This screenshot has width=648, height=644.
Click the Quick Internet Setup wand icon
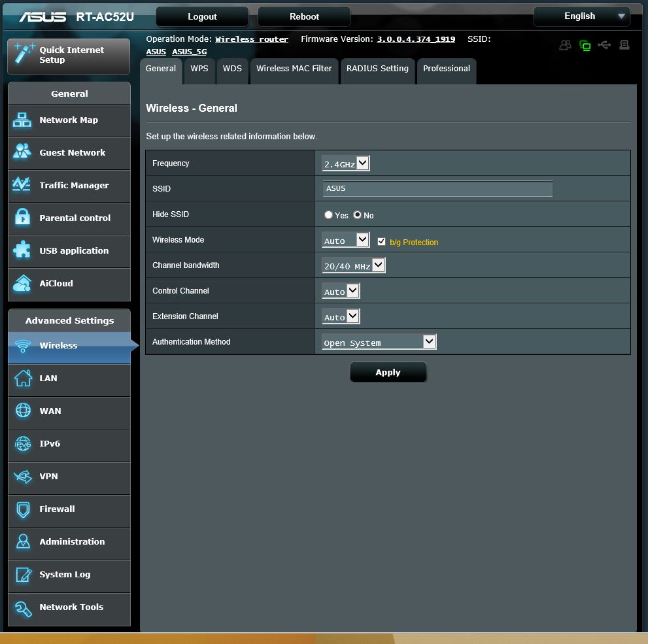pos(24,54)
